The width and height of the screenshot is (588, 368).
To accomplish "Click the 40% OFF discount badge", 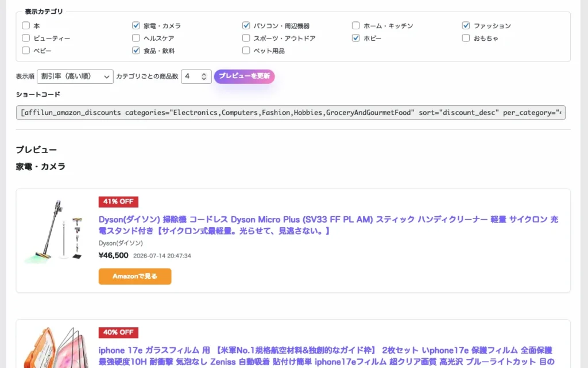I will [118, 332].
